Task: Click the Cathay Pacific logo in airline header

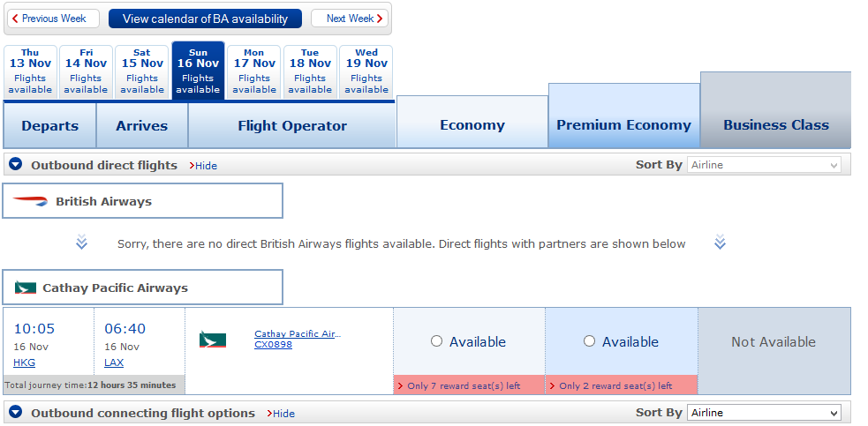Action: (x=25, y=288)
